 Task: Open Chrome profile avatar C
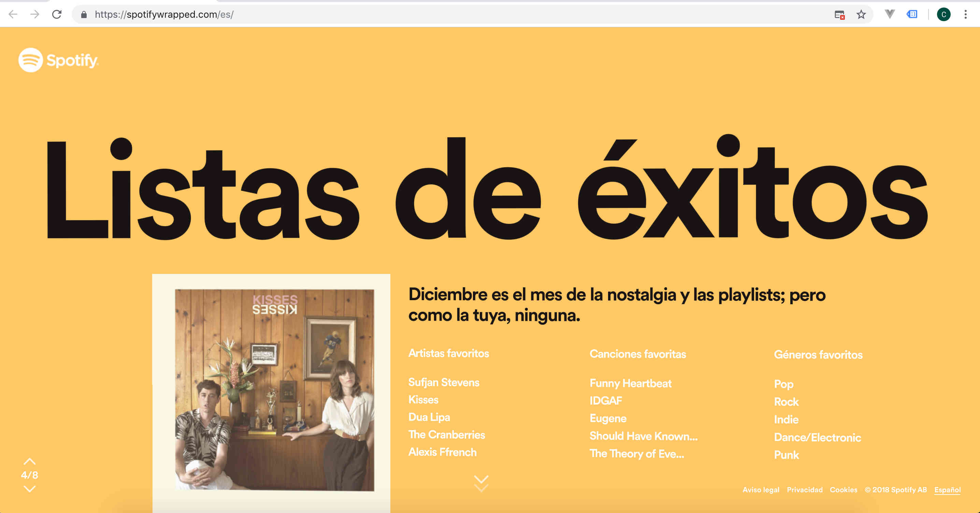943,14
